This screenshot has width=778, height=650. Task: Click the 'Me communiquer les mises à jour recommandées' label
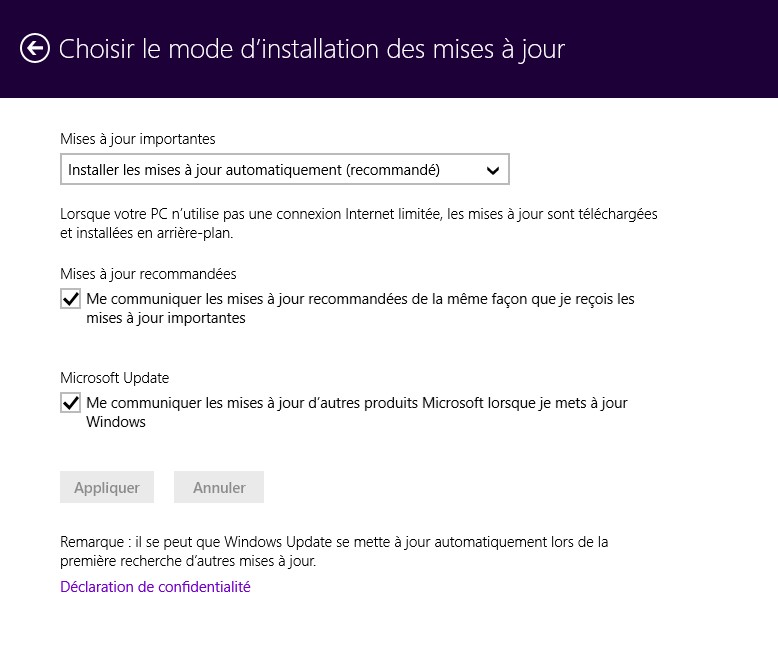(360, 299)
